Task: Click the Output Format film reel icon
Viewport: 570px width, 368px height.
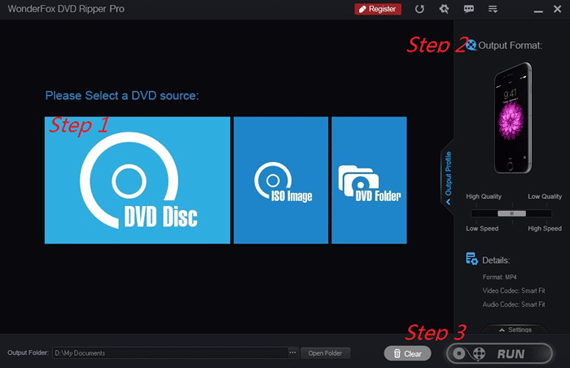Action: click(x=471, y=45)
